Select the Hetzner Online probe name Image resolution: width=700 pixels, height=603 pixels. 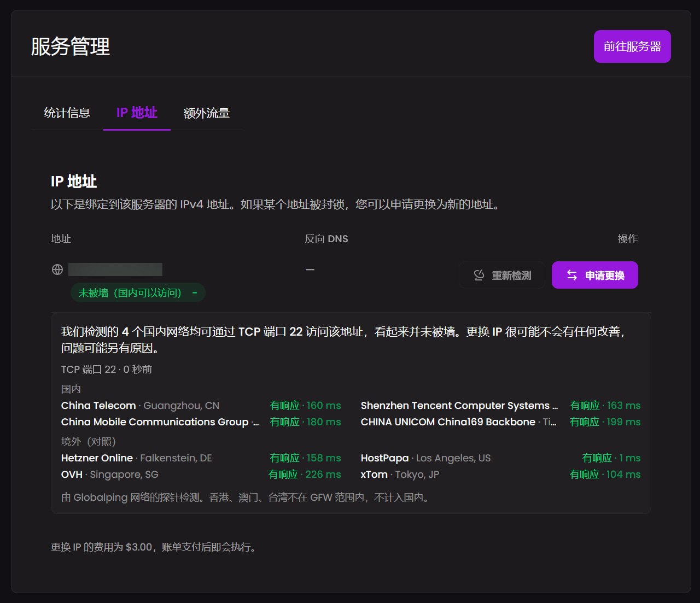pyautogui.click(x=97, y=458)
